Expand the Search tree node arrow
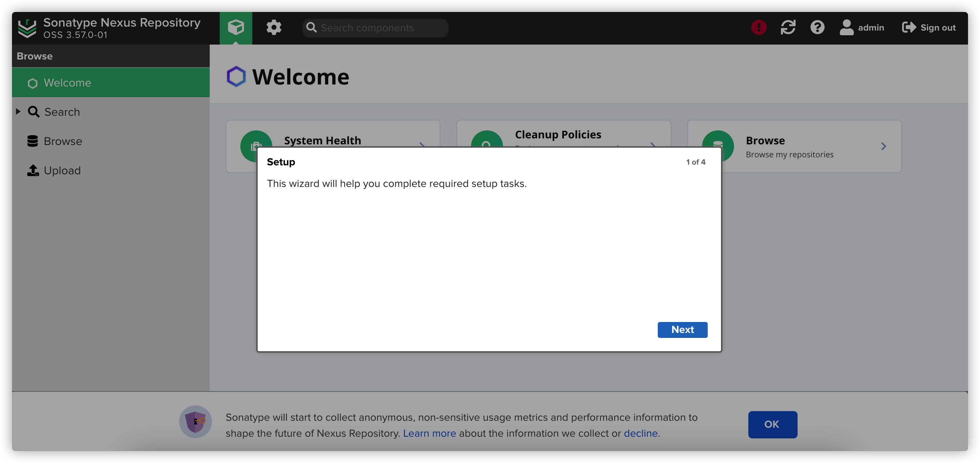This screenshot has width=980, height=463. [x=18, y=111]
